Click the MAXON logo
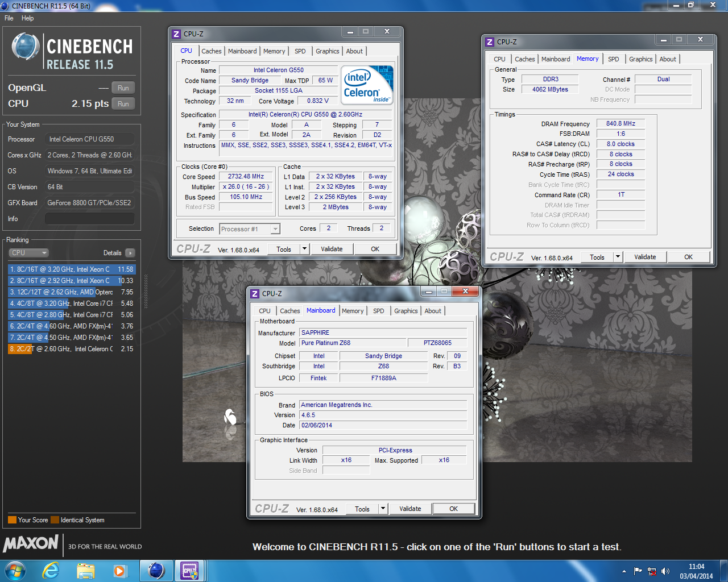This screenshot has width=728, height=582. [x=31, y=543]
